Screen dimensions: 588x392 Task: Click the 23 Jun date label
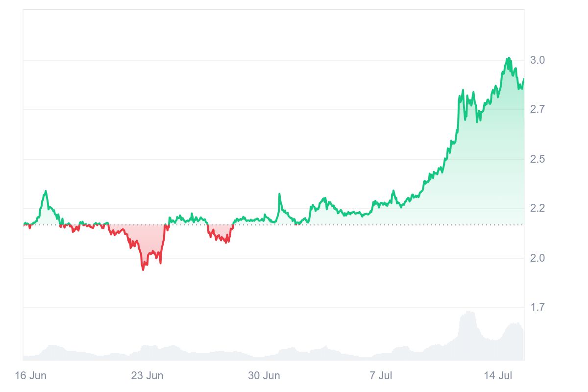147,376
